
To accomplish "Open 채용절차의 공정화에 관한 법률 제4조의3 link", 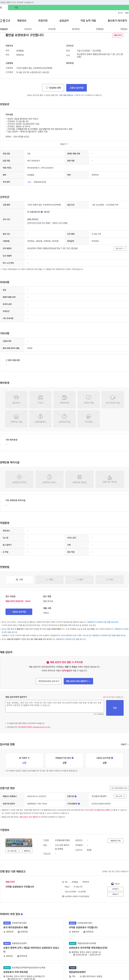I will [103, 622].
